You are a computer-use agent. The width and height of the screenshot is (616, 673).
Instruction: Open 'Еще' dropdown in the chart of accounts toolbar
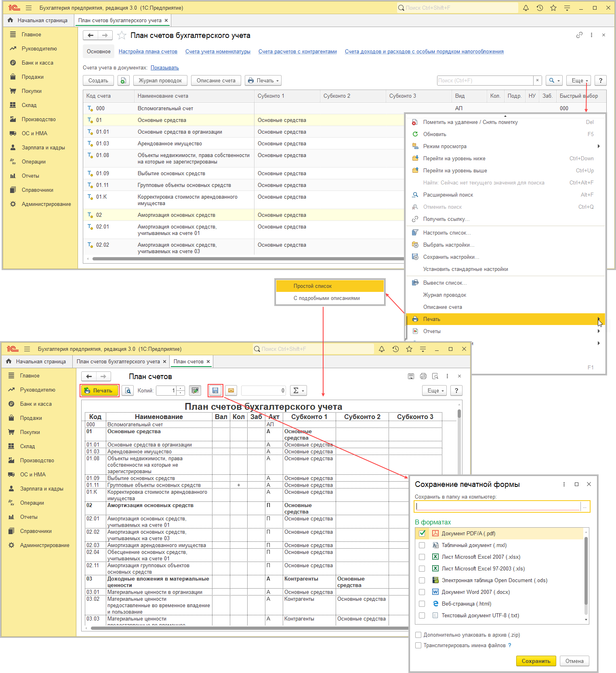[x=579, y=80]
